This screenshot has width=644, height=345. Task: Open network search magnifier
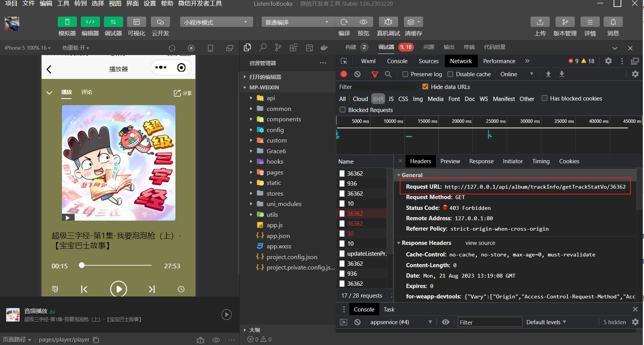click(x=388, y=74)
